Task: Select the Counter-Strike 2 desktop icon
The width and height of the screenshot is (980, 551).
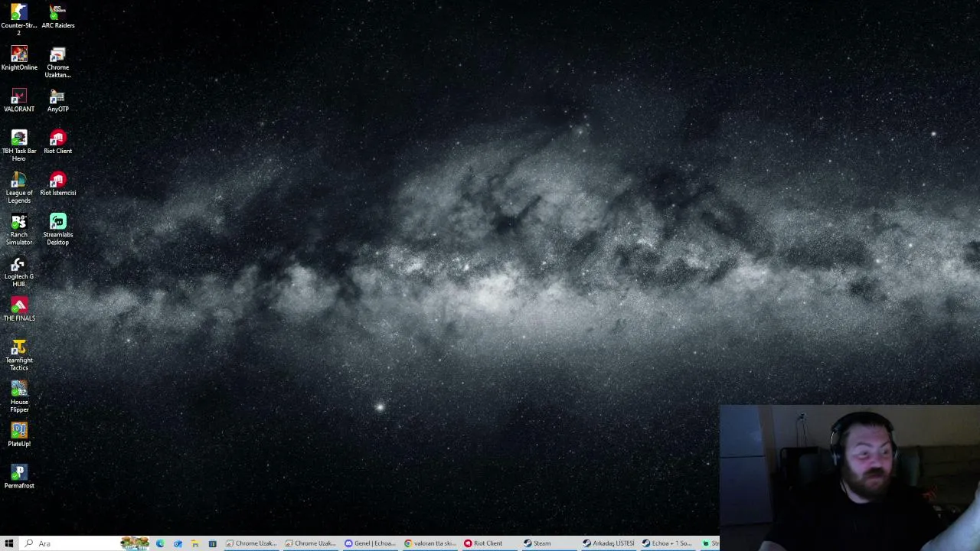Action: tap(19, 20)
